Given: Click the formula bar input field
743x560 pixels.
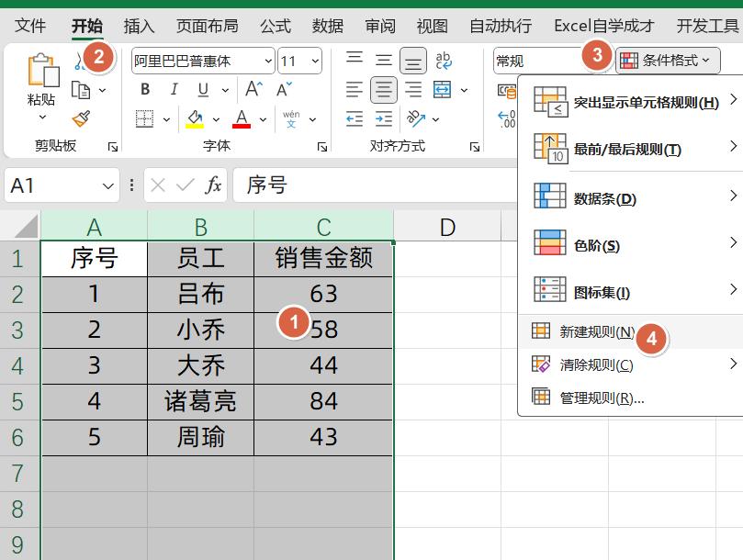Looking at the screenshot, I should click(x=376, y=185).
